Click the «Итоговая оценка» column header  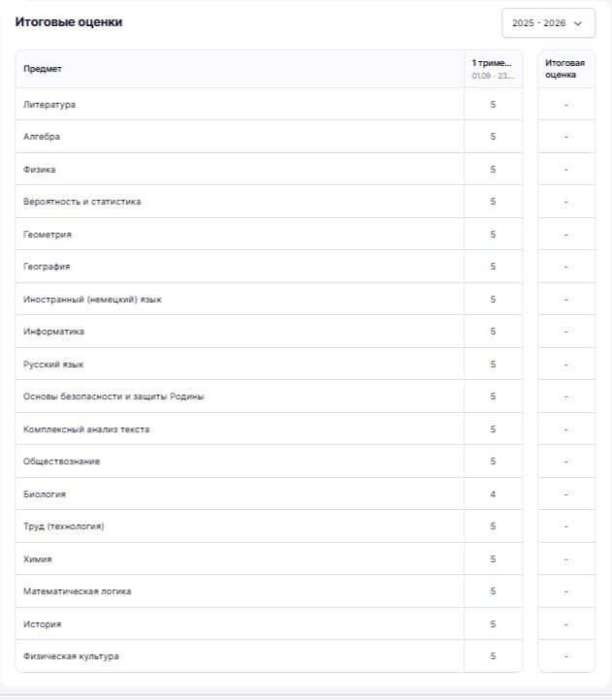point(565,69)
